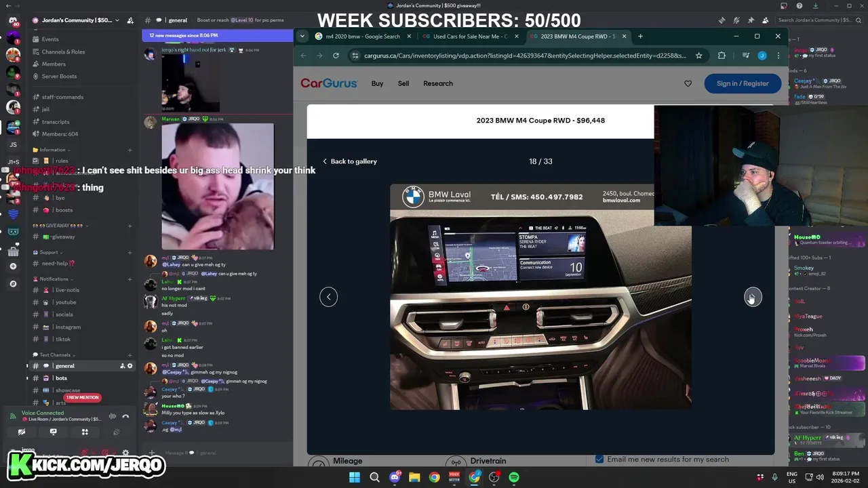Open Marwan's posted image in chat
Viewport: 868px width, 488px height.
tap(218, 186)
